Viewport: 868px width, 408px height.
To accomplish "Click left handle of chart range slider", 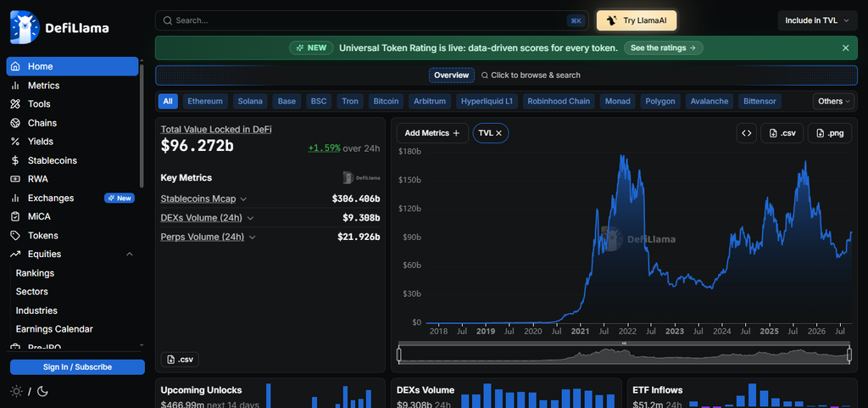I will tap(400, 355).
